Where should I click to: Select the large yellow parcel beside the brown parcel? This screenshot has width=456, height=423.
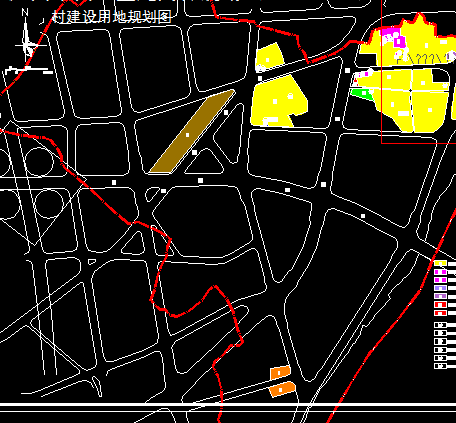(278, 101)
